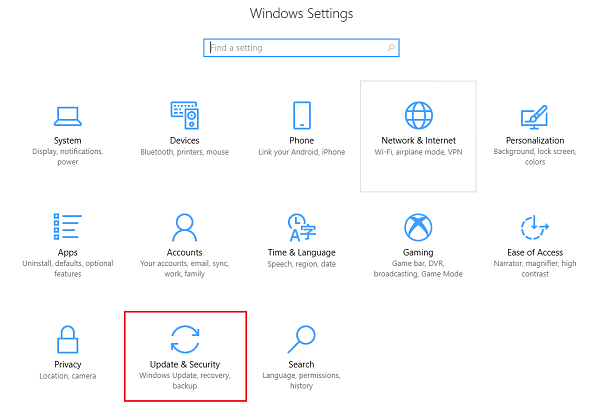Select the Accounts person icon
Screen dimensions: 600x410
tap(184, 227)
